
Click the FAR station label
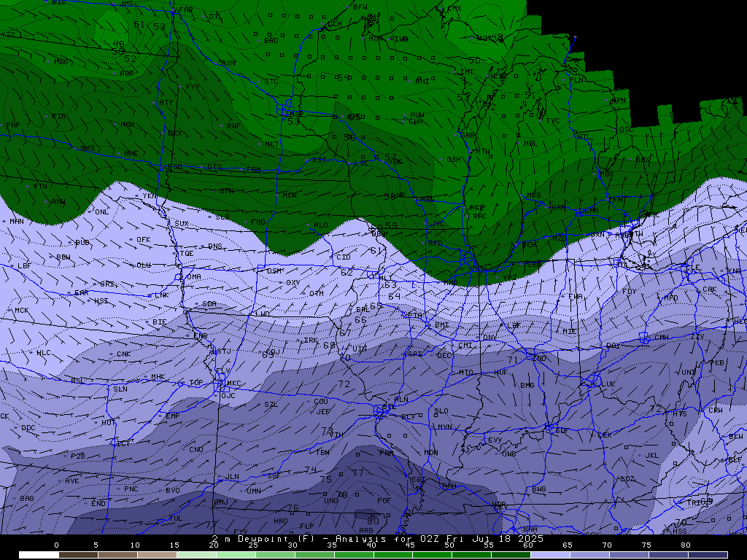(x=186, y=10)
